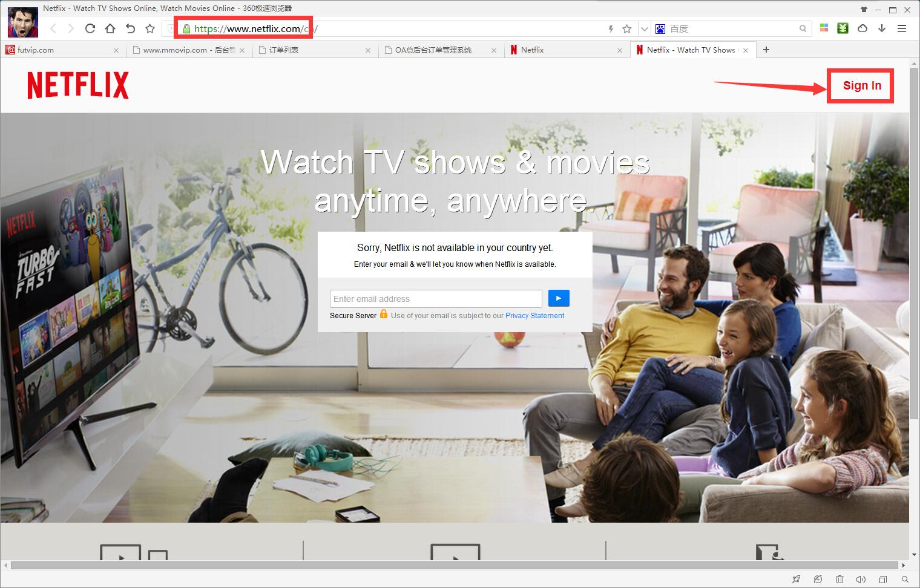Click the vertical scrollbar down arrow

[915, 555]
